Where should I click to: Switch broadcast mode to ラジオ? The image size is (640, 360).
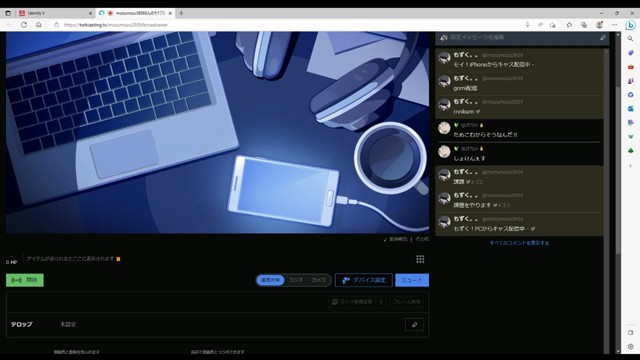[x=296, y=280]
